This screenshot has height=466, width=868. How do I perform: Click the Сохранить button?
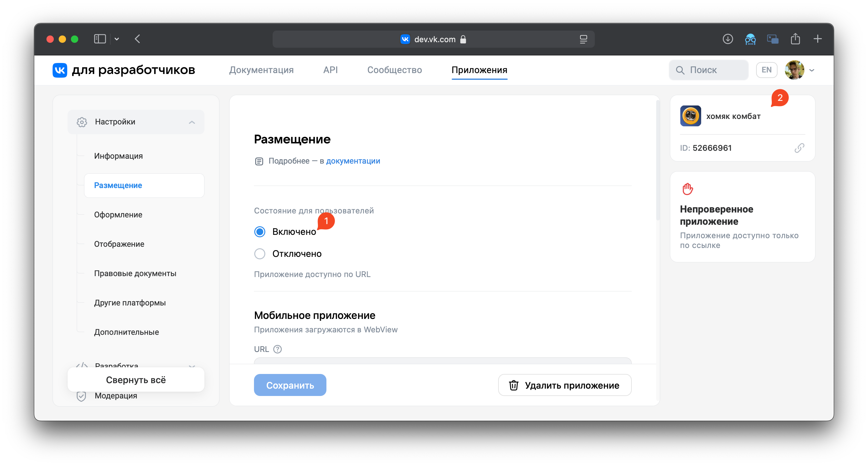pos(290,385)
